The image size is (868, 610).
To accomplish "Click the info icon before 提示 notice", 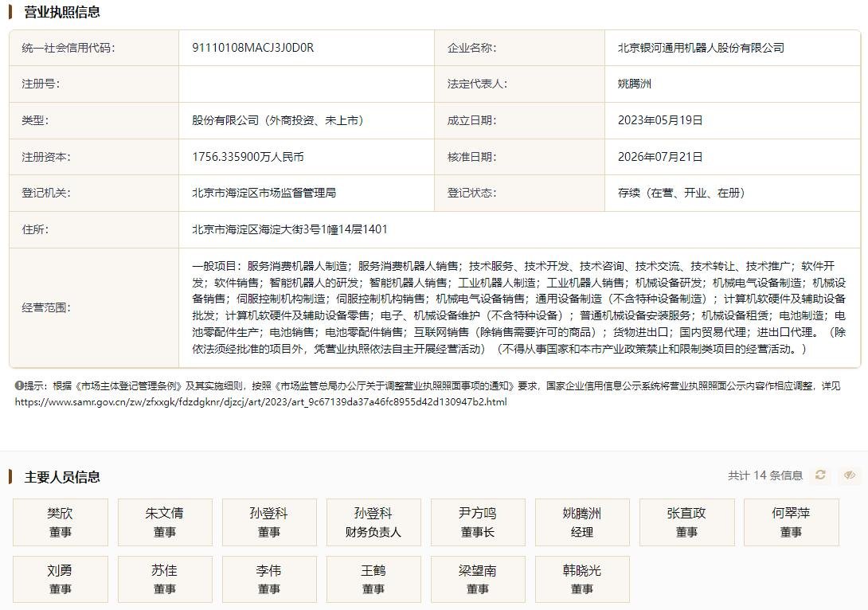I will [19, 385].
